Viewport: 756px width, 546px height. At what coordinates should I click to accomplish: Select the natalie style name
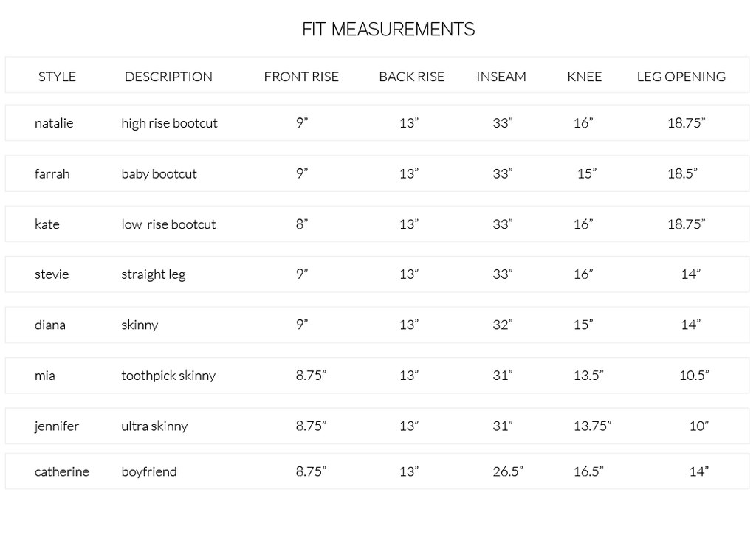click(54, 123)
